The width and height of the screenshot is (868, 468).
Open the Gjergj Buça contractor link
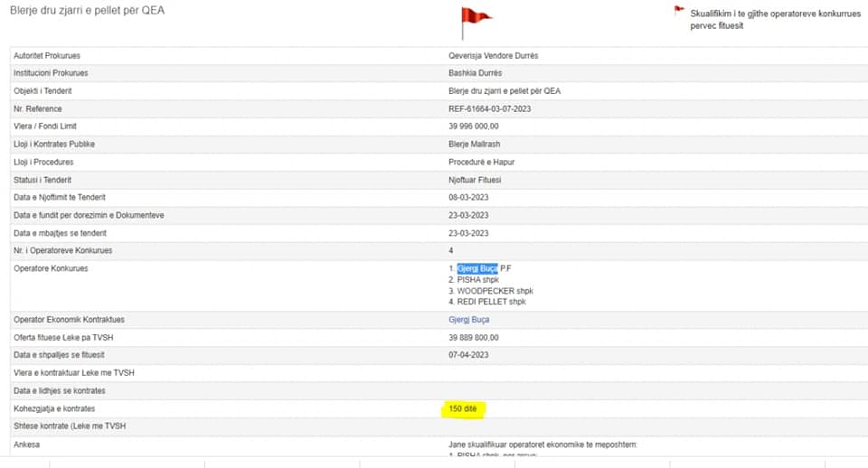469,320
